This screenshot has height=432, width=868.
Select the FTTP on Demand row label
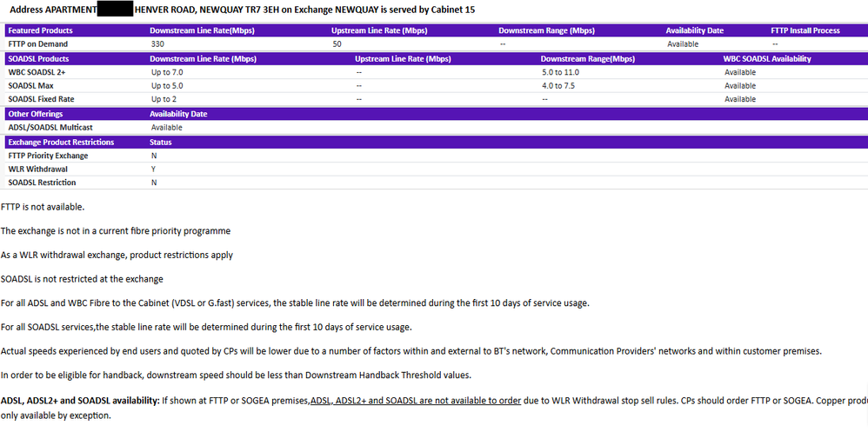pyautogui.click(x=37, y=44)
